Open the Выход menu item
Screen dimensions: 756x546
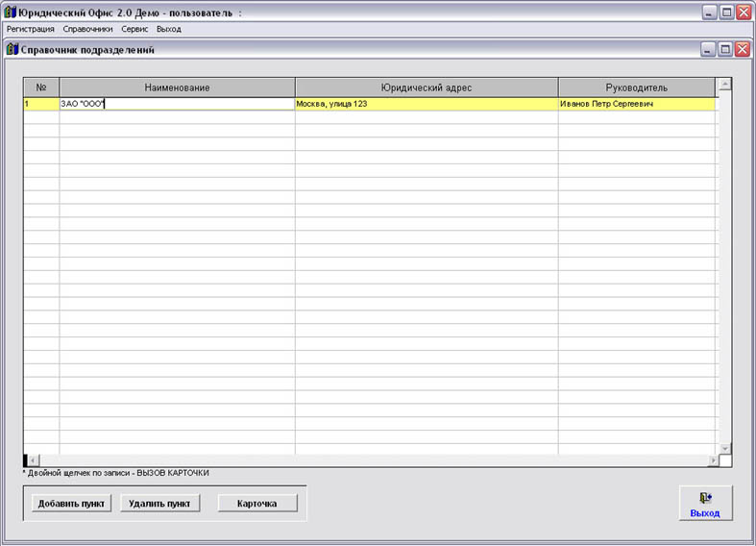coord(169,29)
